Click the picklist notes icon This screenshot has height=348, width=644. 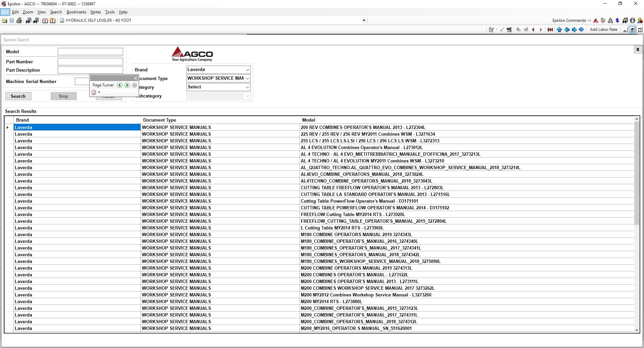[491, 30]
